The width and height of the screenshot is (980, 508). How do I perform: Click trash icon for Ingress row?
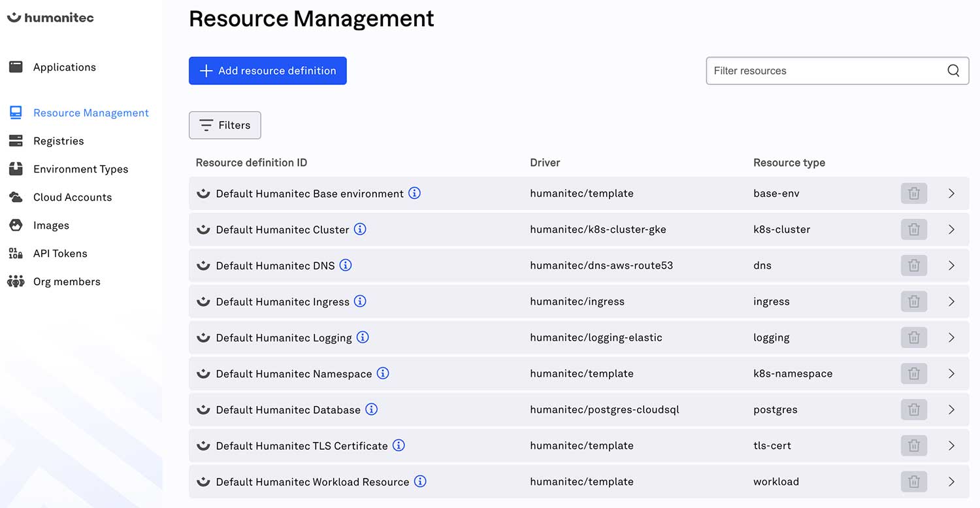pos(914,301)
